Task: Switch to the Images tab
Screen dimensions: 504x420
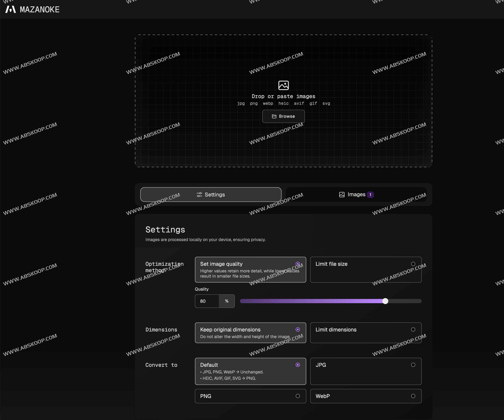Action: coord(356,195)
